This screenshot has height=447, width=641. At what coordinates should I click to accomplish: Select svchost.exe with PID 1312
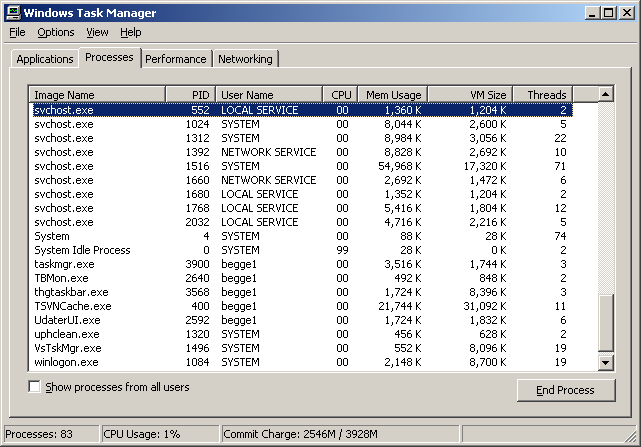(302, 138)
